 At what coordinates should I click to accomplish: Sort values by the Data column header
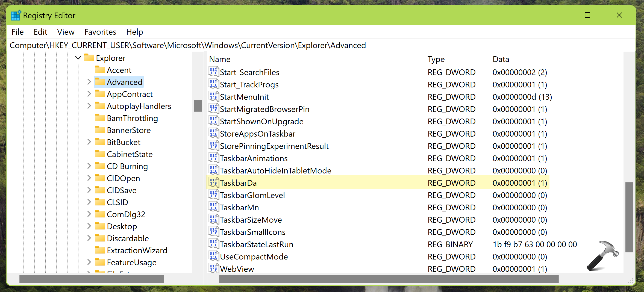click(x=557, y=59)
